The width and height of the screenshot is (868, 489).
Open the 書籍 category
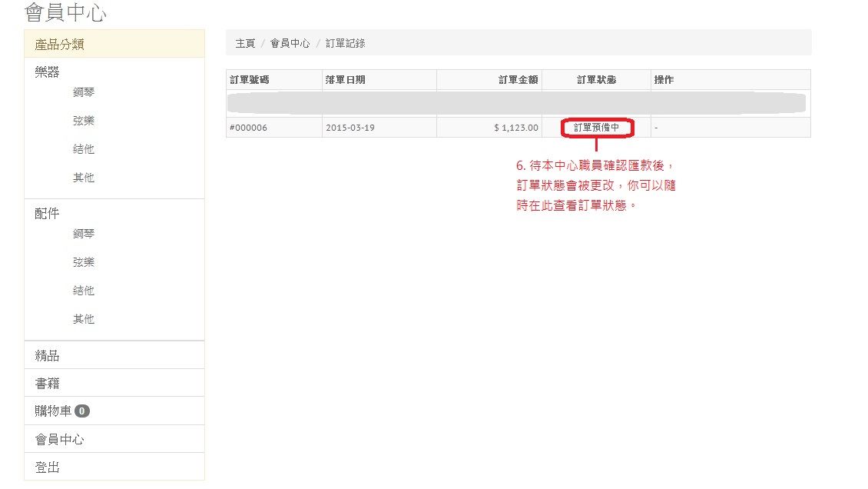[47, 383]
